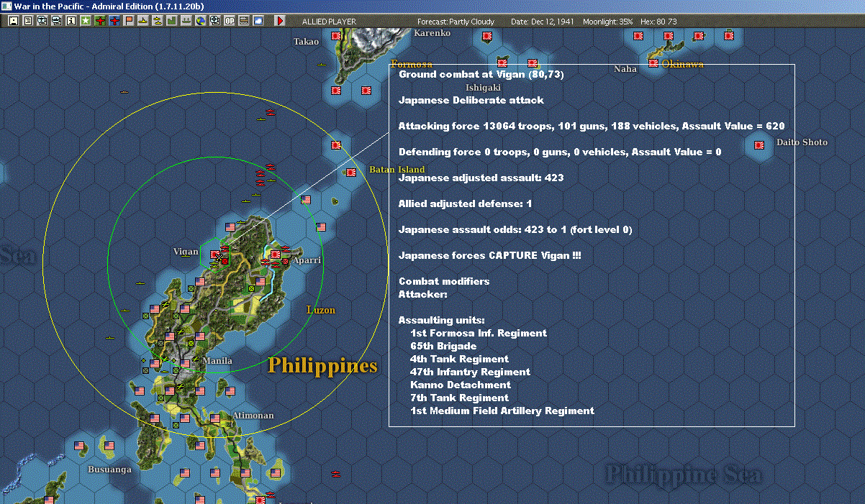Image resolution: width=865 pixels, height=504 pixels.
Task: Click the '65th Brigade' entry
Action: click(443, 346)
